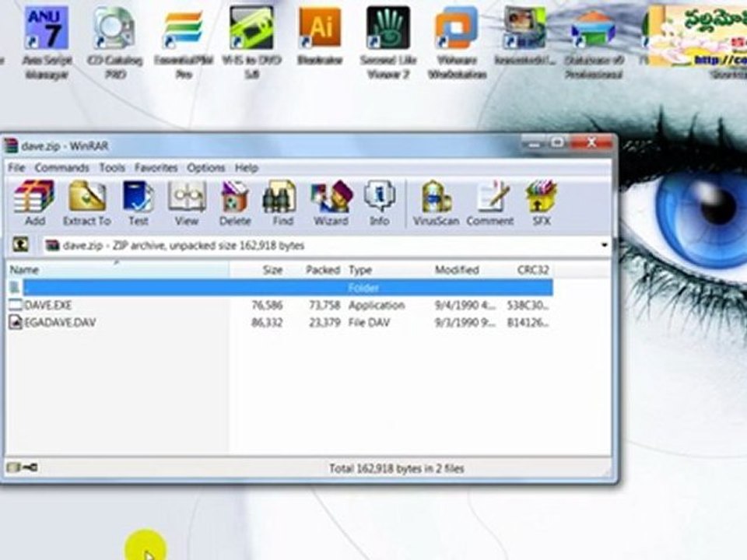Click the up one level icon
This screenshot has height=560, width=747.
(20, 245)
